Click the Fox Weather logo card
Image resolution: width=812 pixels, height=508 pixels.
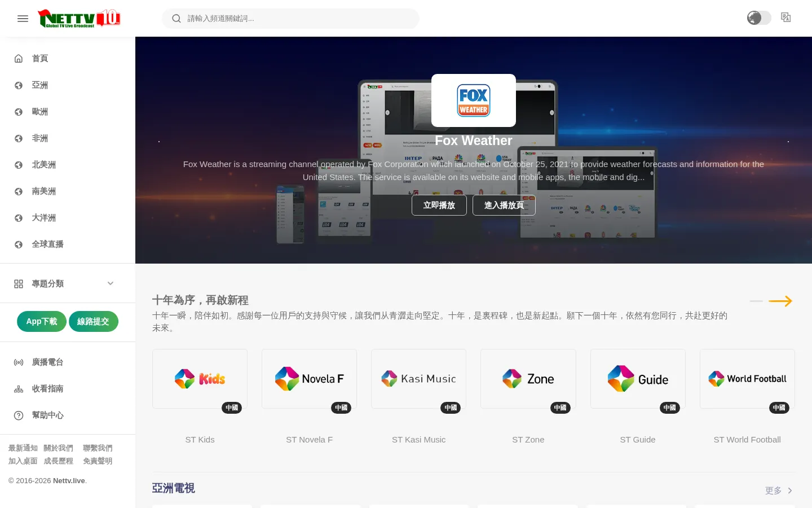(x=474, y=100)
